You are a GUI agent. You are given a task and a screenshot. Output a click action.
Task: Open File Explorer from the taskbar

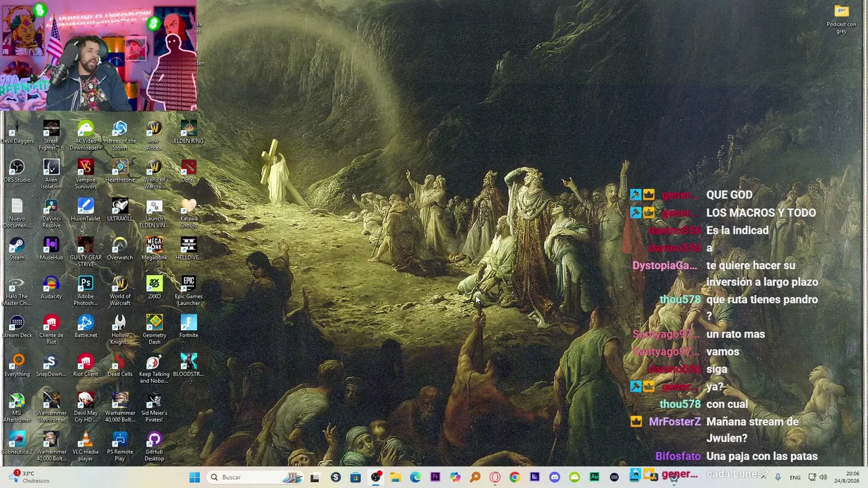pos(395,477)
